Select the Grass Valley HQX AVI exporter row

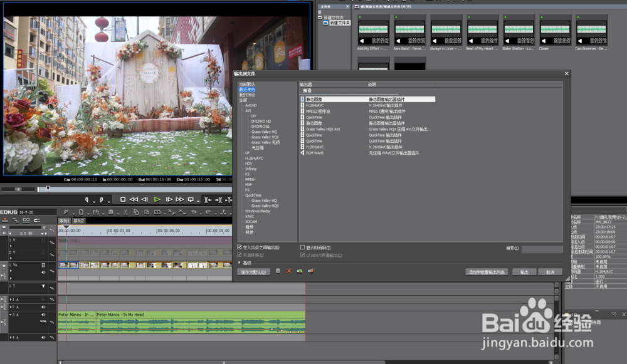click(x=368, y=129)
